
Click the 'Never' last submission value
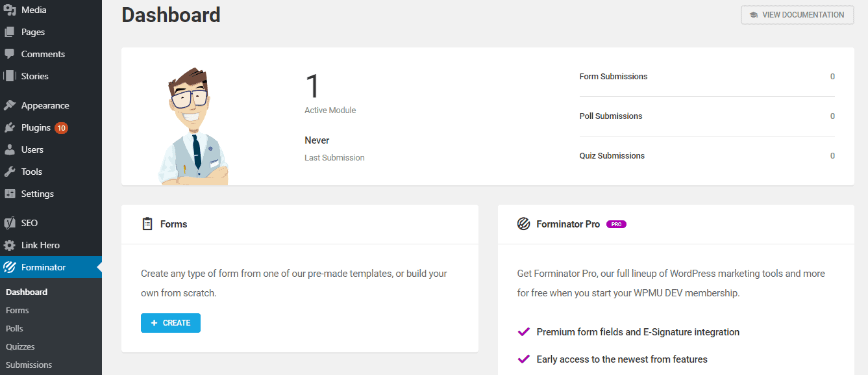317,140
